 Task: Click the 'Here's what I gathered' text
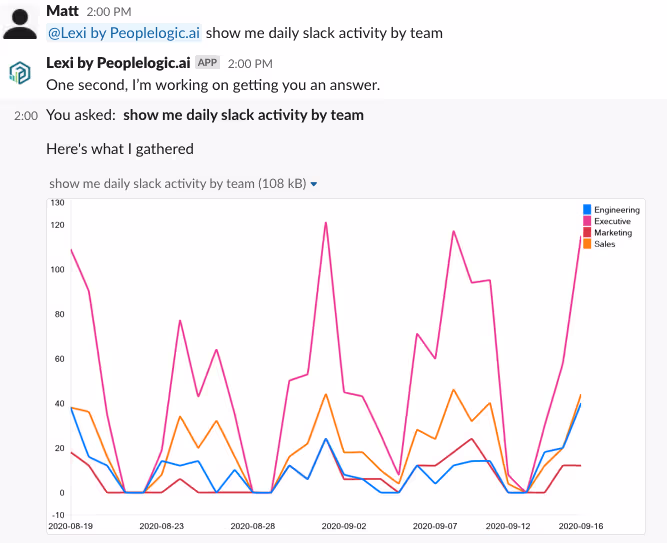(120, 149)
